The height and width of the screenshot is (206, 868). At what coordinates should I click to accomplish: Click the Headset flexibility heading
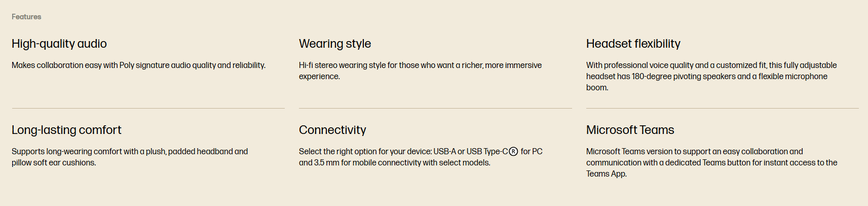coord(633,44)
